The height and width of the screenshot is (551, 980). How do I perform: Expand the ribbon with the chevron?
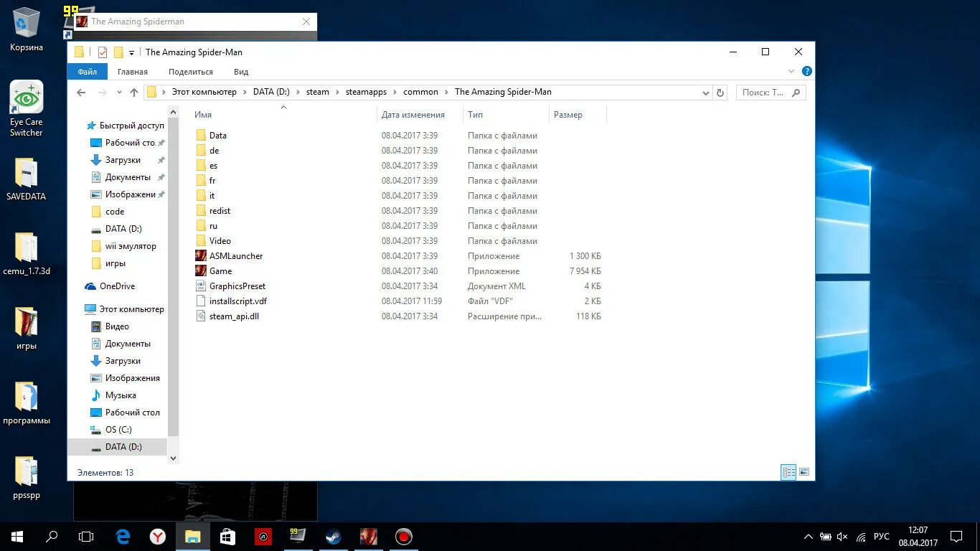(791, 71)
